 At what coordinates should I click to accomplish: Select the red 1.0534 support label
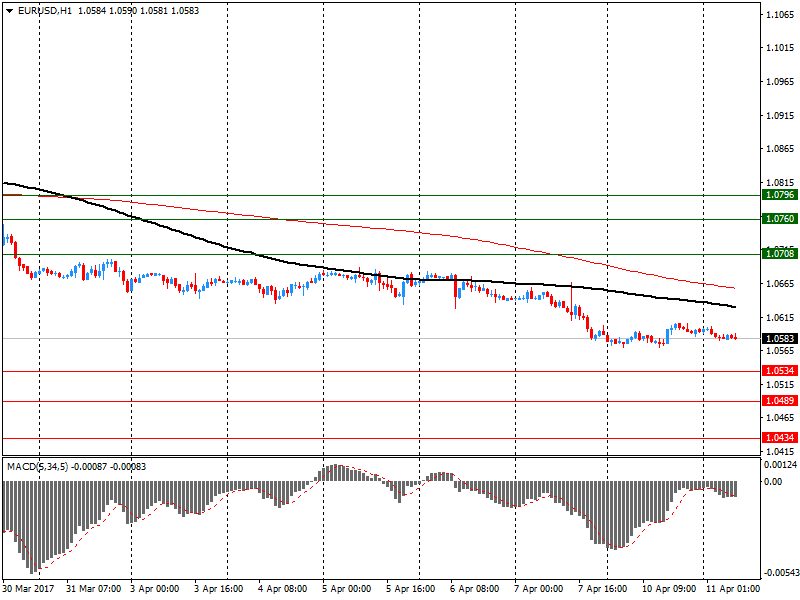778,371
